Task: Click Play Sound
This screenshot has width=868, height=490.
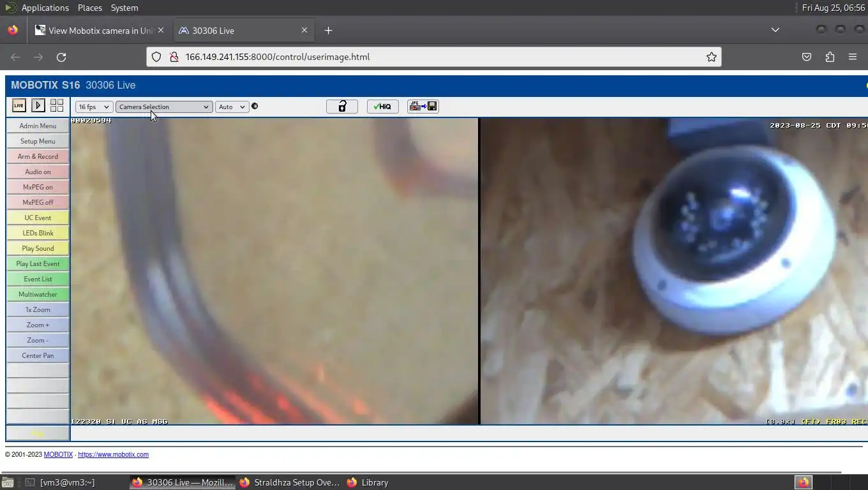Action: [38, 248]
